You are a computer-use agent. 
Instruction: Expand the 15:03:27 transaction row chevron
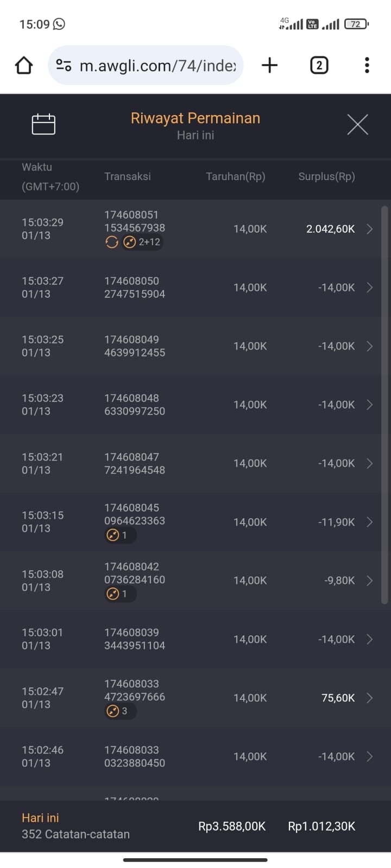click(370, 288)
